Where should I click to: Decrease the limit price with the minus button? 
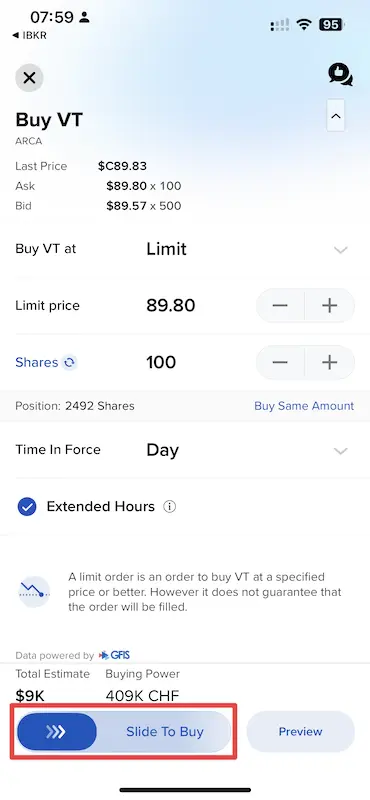[x=280, y=306]
